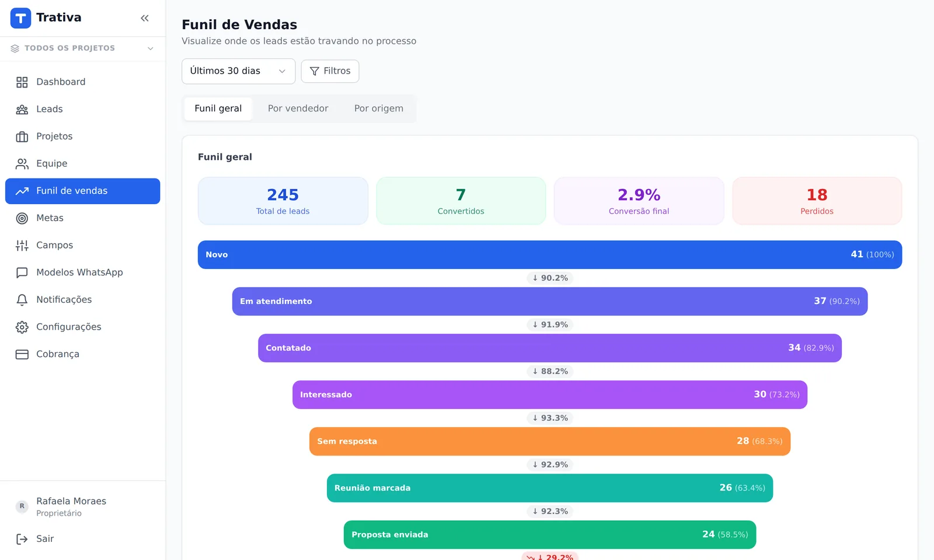Open the Metas menu label
This screenshot has width=934, height=560.
tap(50, 218)
